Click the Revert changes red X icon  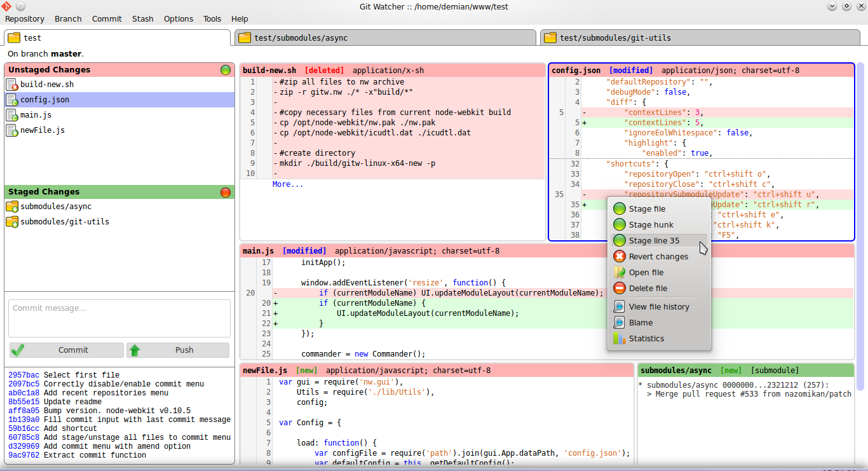click(x=619, y=256)
